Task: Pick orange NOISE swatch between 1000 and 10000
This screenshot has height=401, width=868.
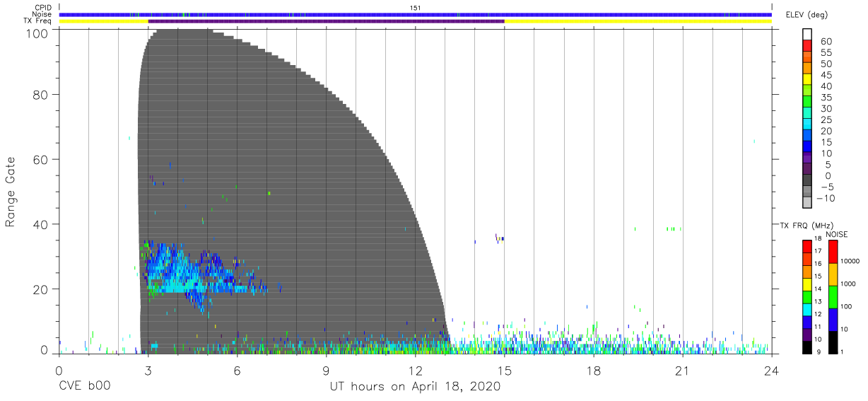Action: click(833, 274)
